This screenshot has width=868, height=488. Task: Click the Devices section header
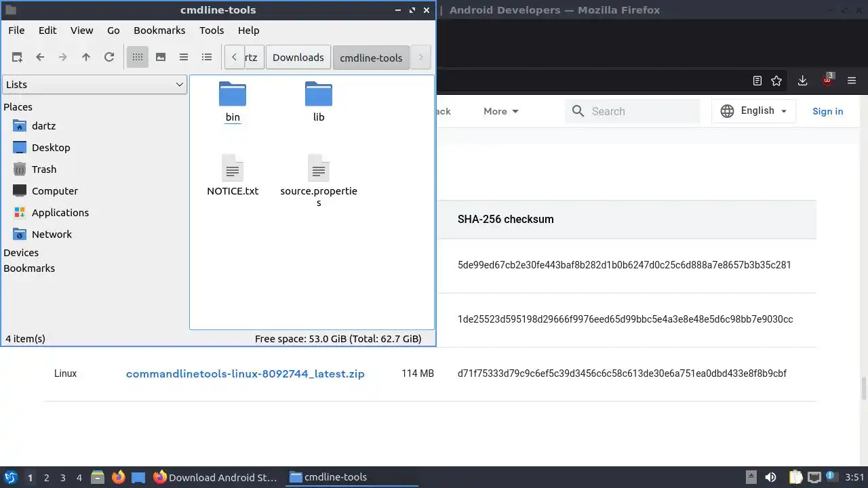click(x=21, y=253)
